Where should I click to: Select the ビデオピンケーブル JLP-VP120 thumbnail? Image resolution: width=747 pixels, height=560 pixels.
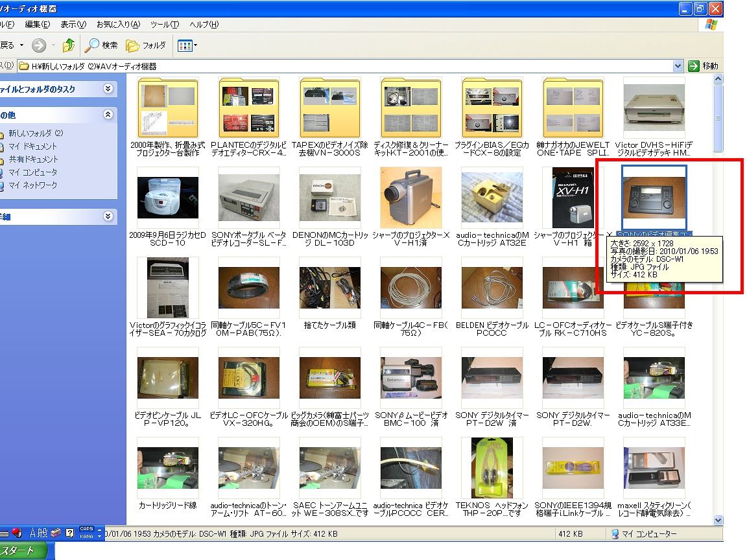click(x=168, y=378)
